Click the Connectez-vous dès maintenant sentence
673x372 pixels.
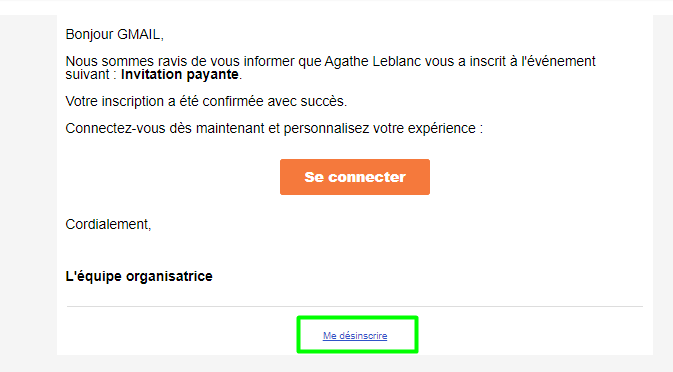pos(274,128)
